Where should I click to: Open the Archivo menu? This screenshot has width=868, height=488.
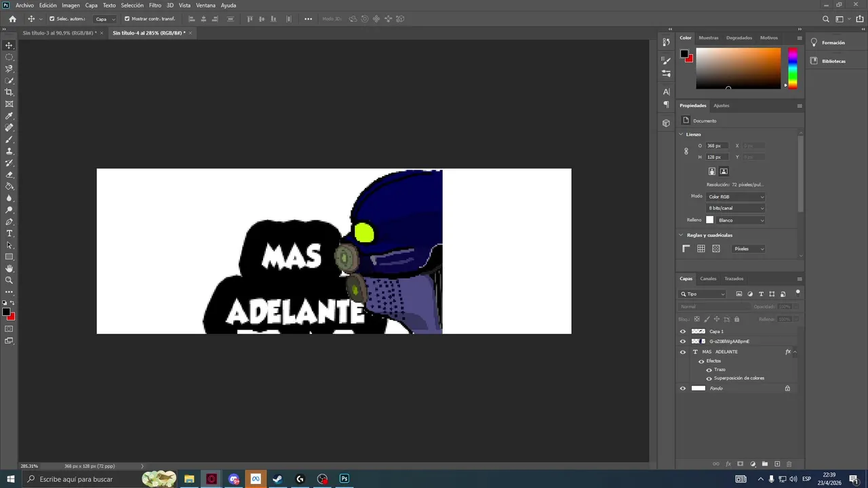pyautogui.click(x=24, y=5)
